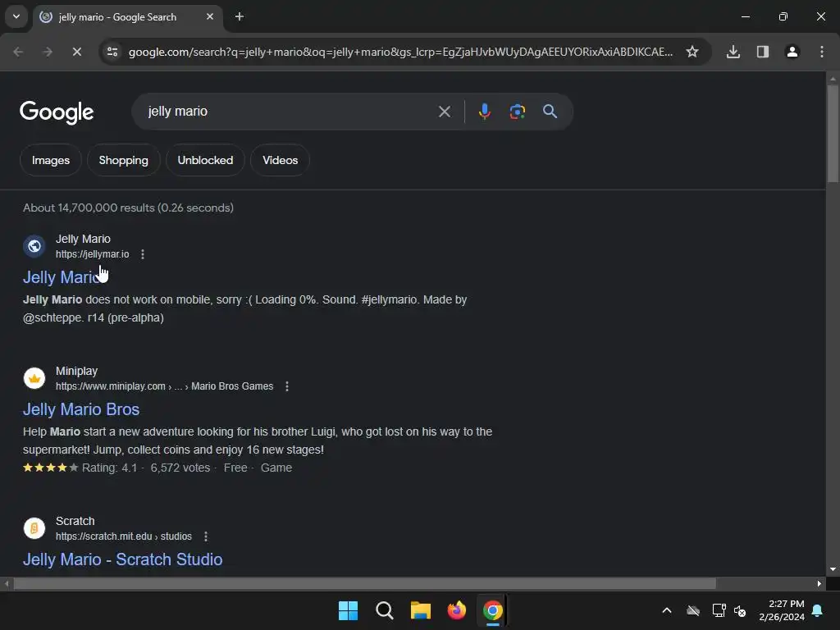Image resolution: width=840 pixels, height=630 pixels.
Task: Open more options for jellymar.io result
Action: pyautogui.click(x=143, y=254)
